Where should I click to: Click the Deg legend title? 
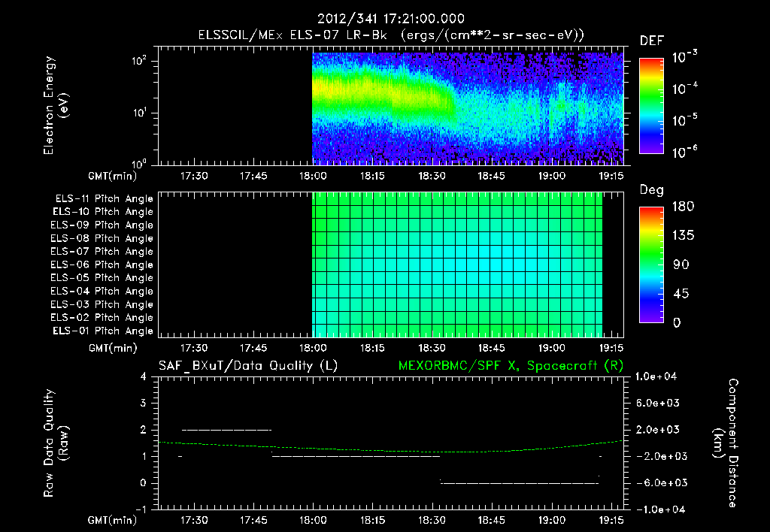pos(651,190)
